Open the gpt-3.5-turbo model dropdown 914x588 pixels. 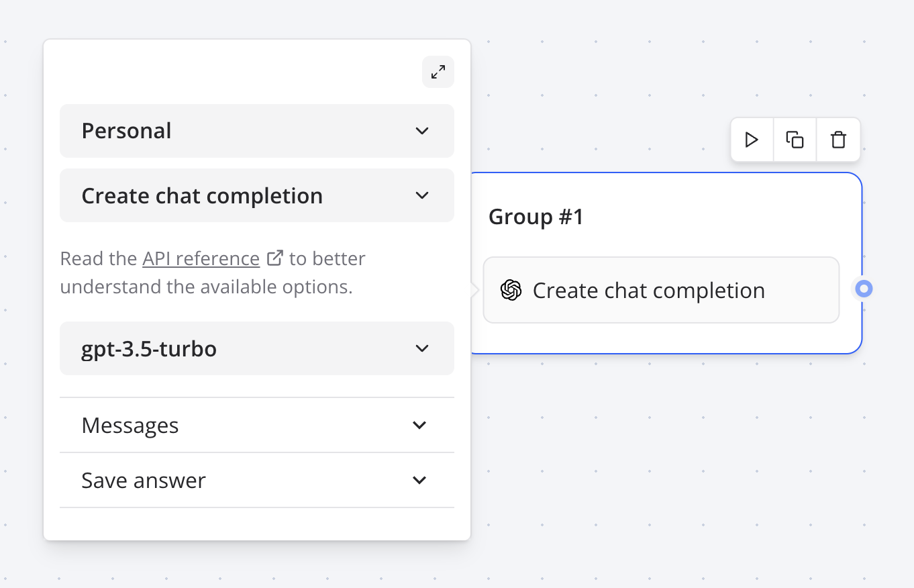coord(257,348)
